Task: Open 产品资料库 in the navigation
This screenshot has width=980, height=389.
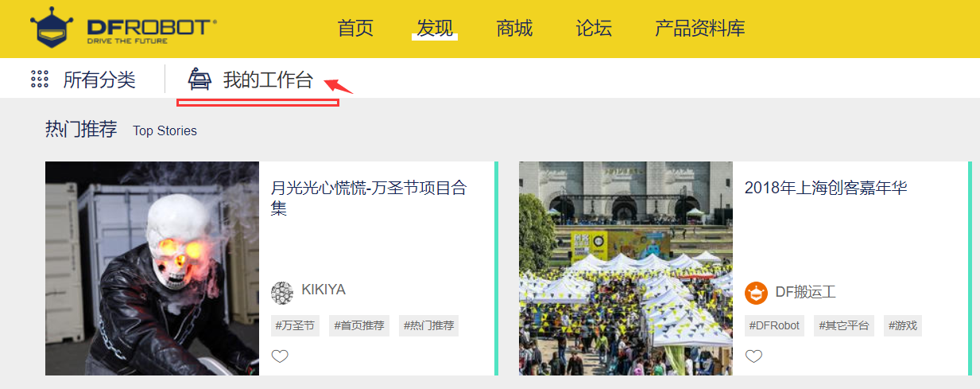Action: click(700, 29)
